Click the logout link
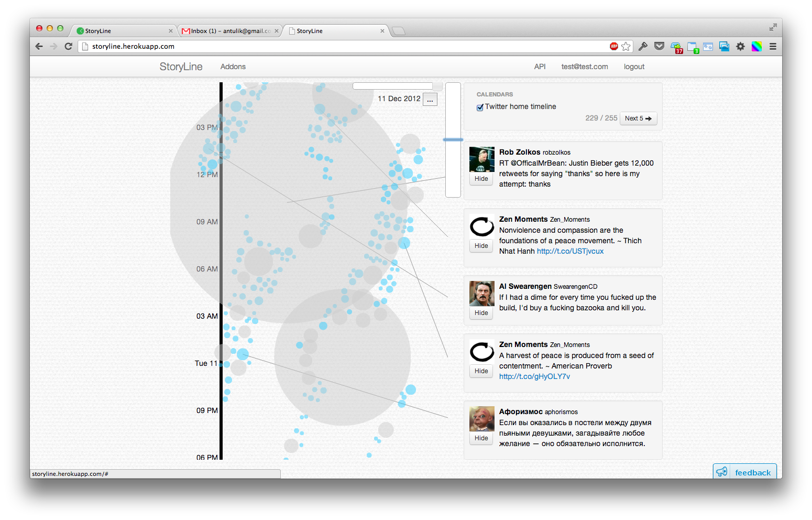This screenshot has height=520, width=812. [634, 67]
